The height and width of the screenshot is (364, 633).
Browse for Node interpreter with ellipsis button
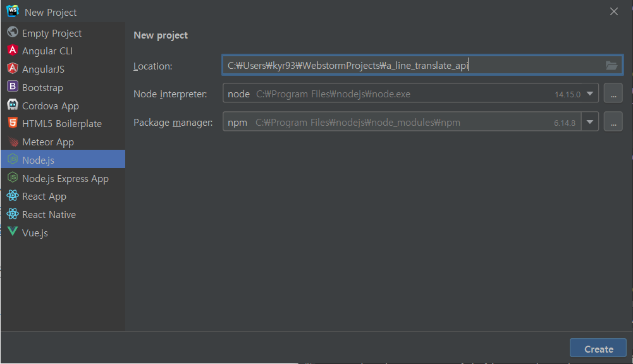(x=613, y=94)
